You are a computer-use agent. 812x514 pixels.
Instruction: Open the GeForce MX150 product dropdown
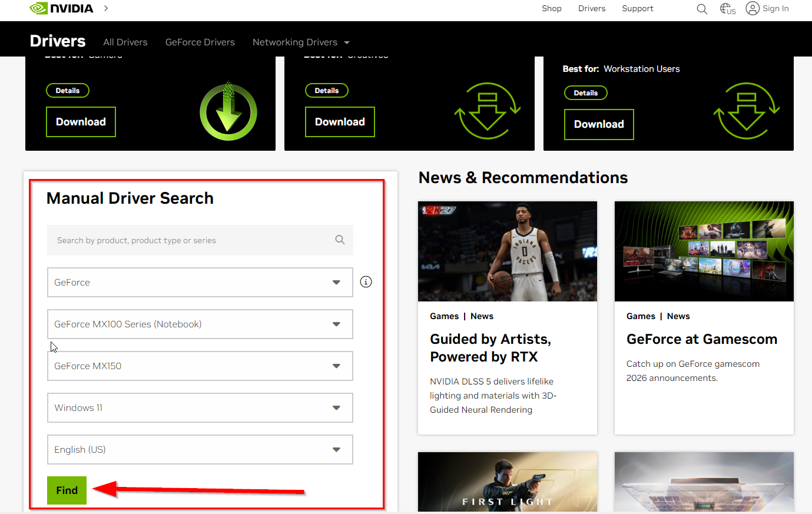point(200,366)
